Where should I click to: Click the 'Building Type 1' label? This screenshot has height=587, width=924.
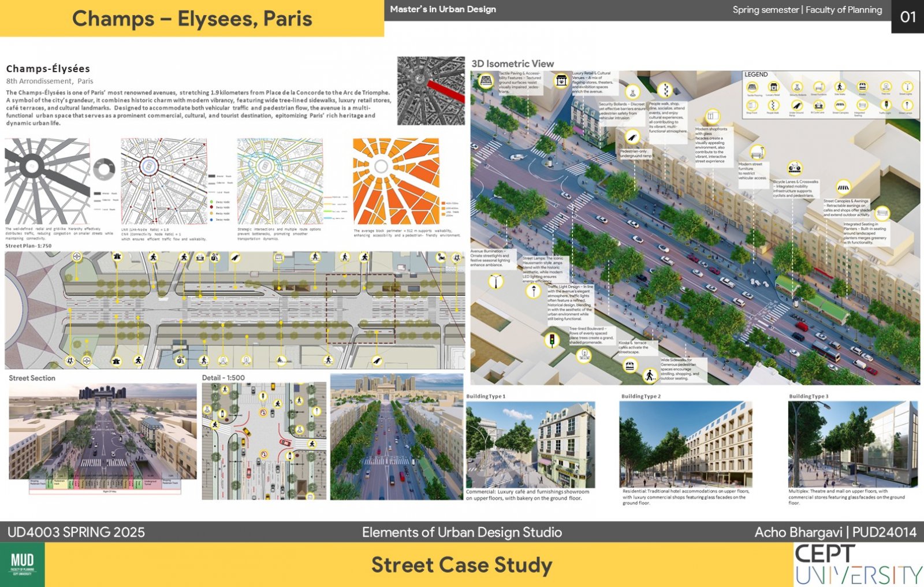(x=486, y=396)
